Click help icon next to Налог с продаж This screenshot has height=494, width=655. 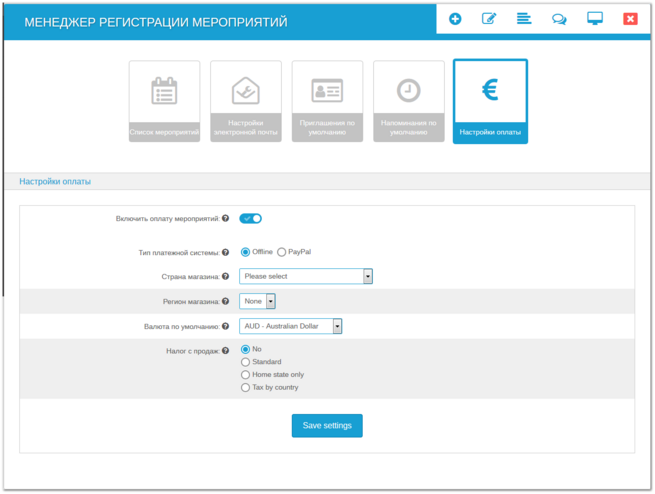point(226,351)
